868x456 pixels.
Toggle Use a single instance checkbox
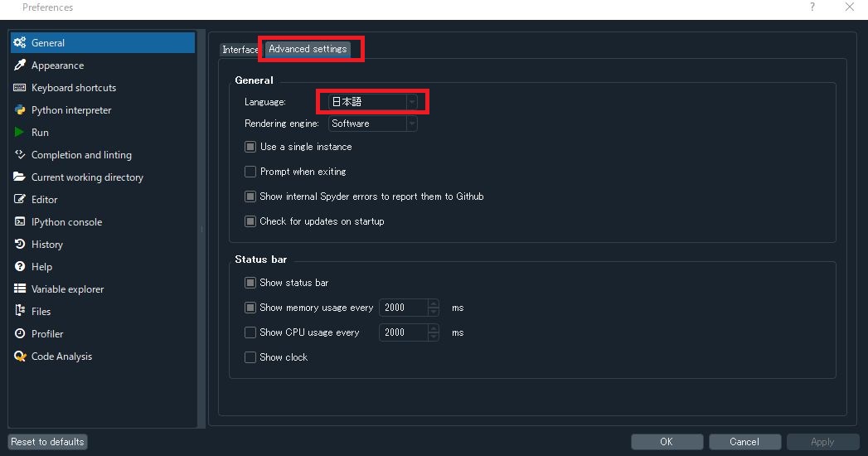tap(250, 147)
